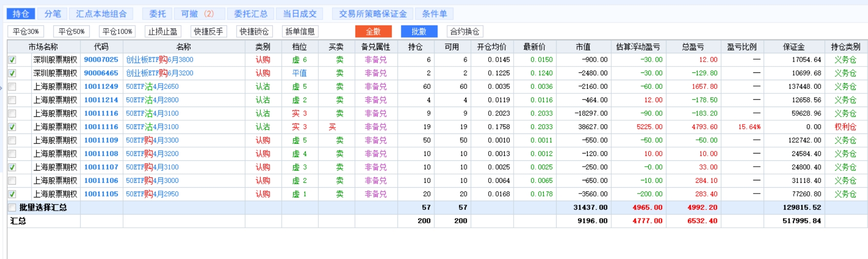Open the 分笔 tab

point(53,14)
